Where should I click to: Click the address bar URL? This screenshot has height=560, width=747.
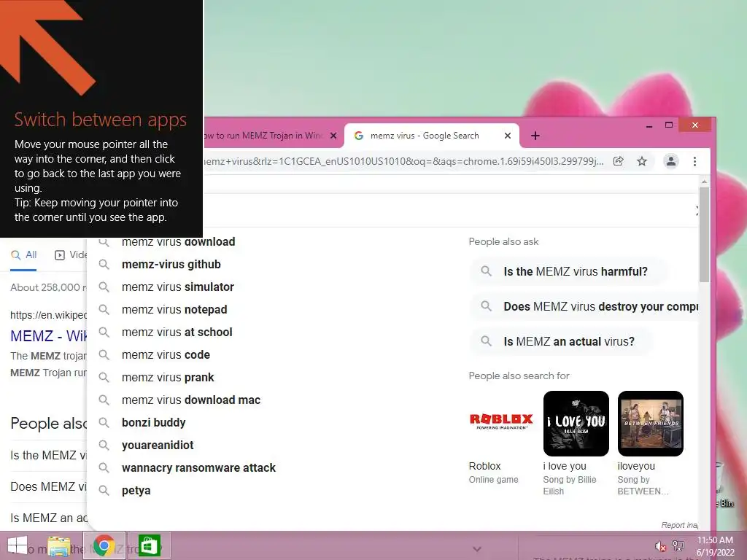(403, 161)
